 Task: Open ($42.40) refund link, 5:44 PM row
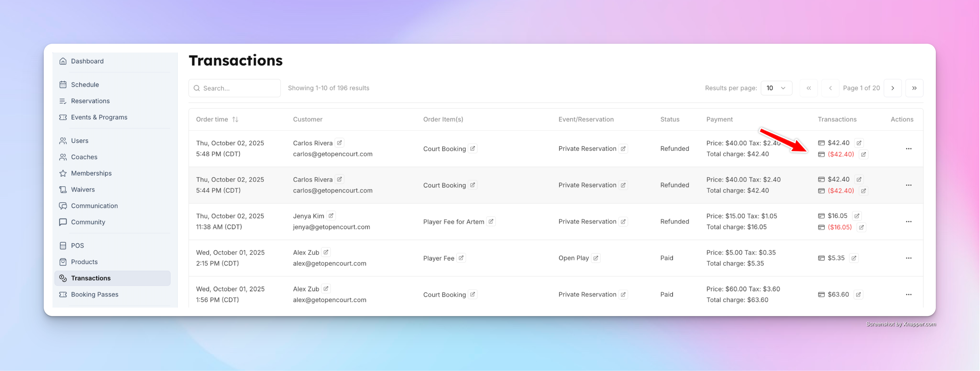[863, 191]
